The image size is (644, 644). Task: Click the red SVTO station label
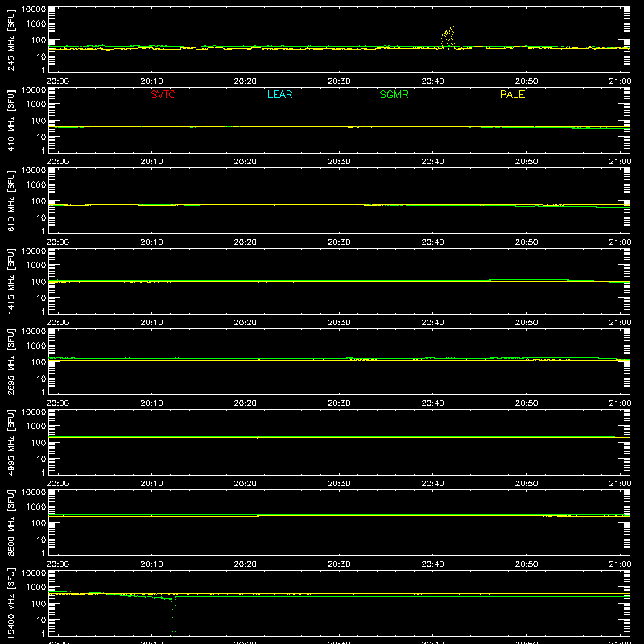(163, 94)
